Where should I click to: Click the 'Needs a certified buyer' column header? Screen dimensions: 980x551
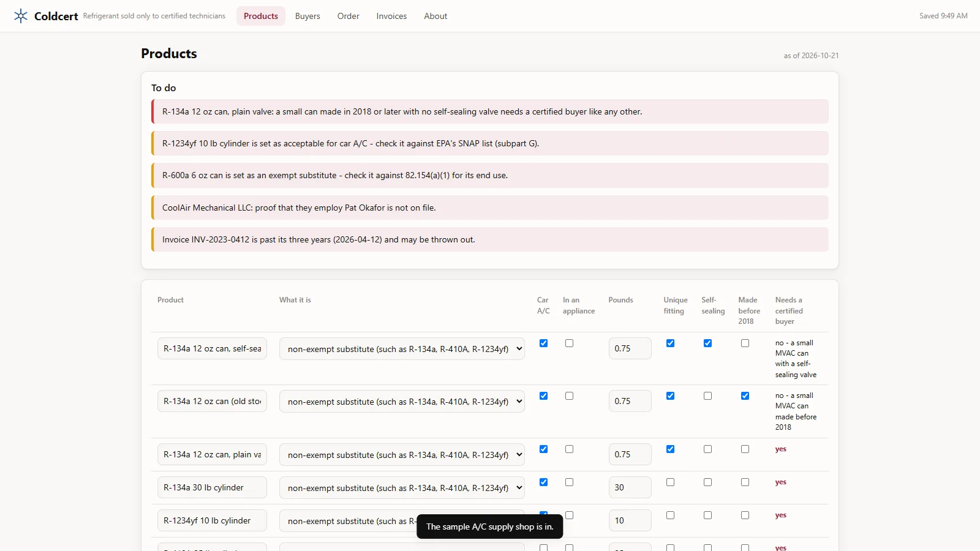[789, 310]
